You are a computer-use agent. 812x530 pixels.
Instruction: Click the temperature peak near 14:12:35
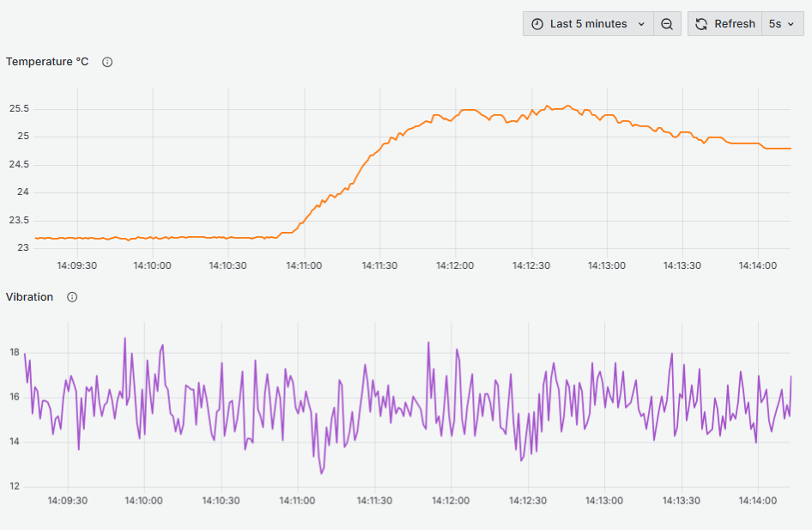click(x=547, y=106)
